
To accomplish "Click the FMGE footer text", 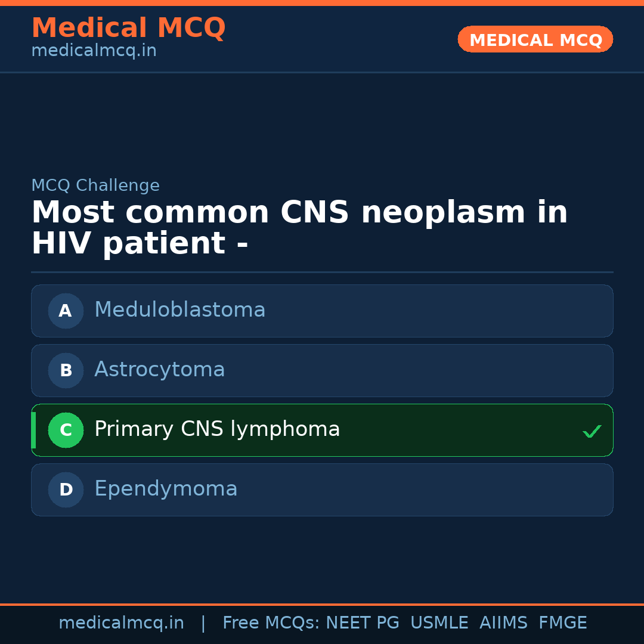I will click(562, 623).
